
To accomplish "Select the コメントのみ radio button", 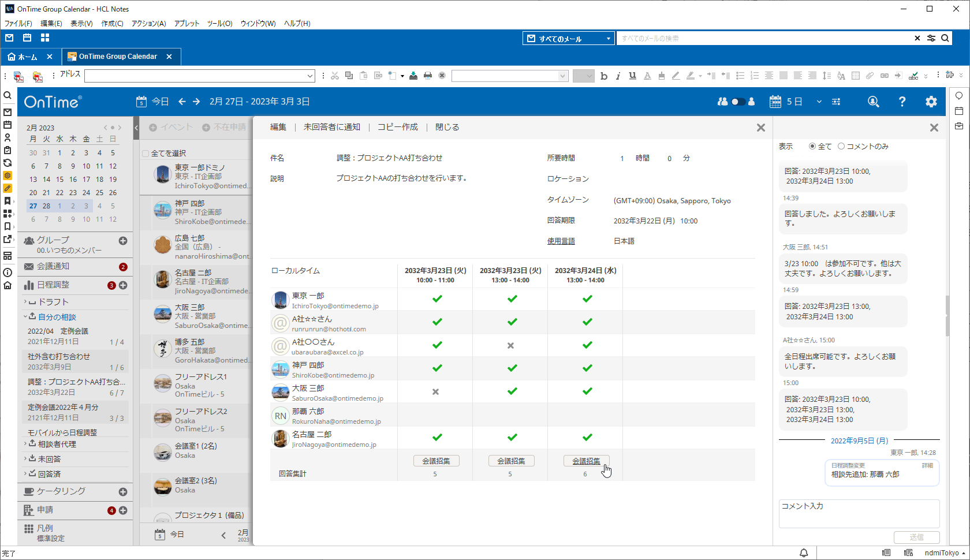I will (x=841, y=147).
